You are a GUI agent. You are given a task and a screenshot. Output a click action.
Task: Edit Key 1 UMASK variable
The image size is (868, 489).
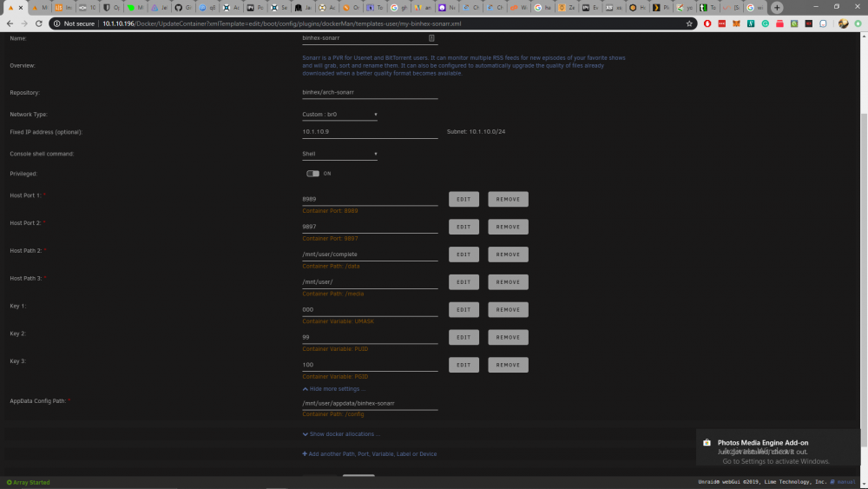tap(464, 310)
